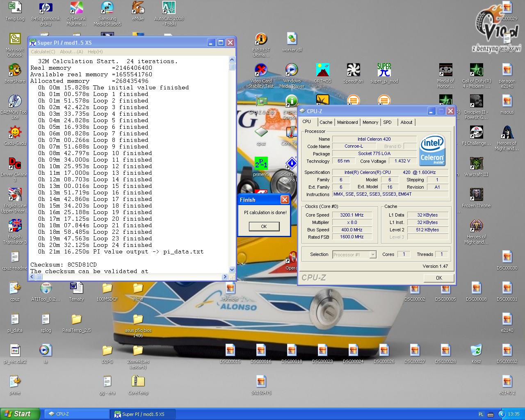Open the DSC00023 image file icon

(322, 354)
